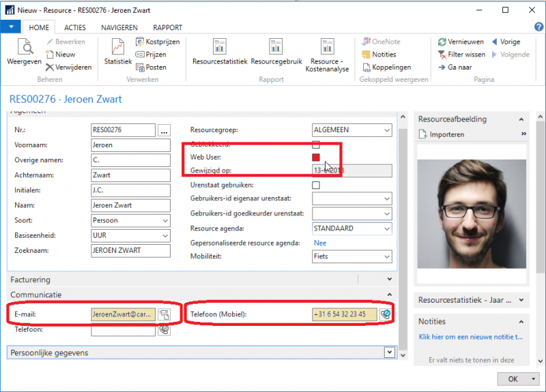Click the OK button
Screen dimensions: 546x392
[513, 379]
